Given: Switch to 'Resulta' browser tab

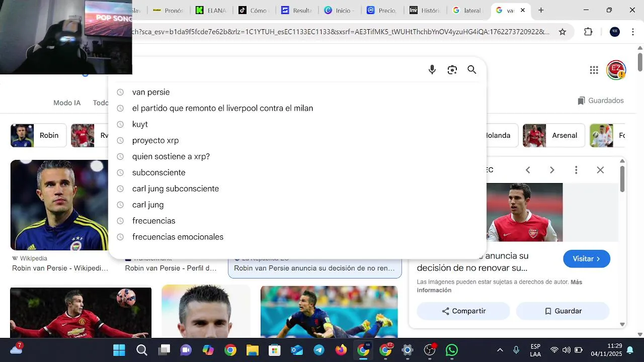Looking at the screenshot, I should pos(297,10).
